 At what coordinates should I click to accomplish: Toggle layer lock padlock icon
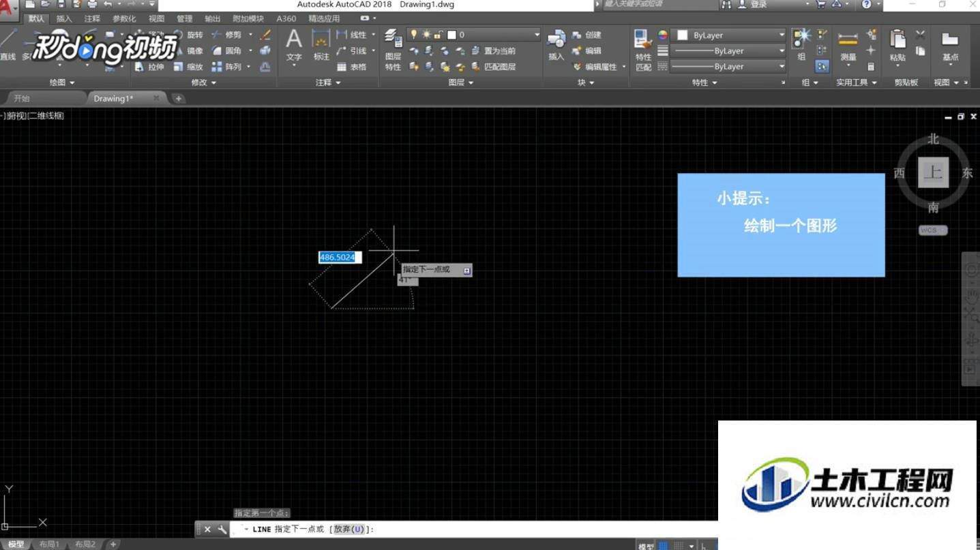click(438, 34)
